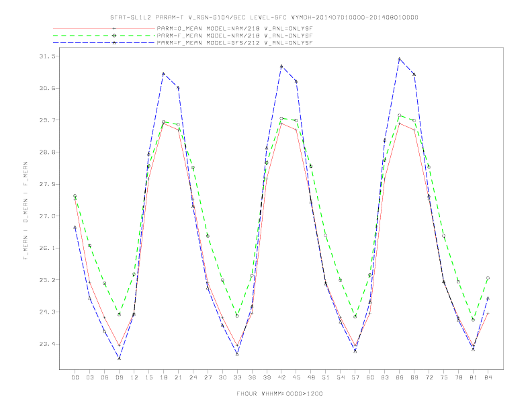Click the 23.4 y-axis tick label
532x411 pixels.
coord(47,344)
